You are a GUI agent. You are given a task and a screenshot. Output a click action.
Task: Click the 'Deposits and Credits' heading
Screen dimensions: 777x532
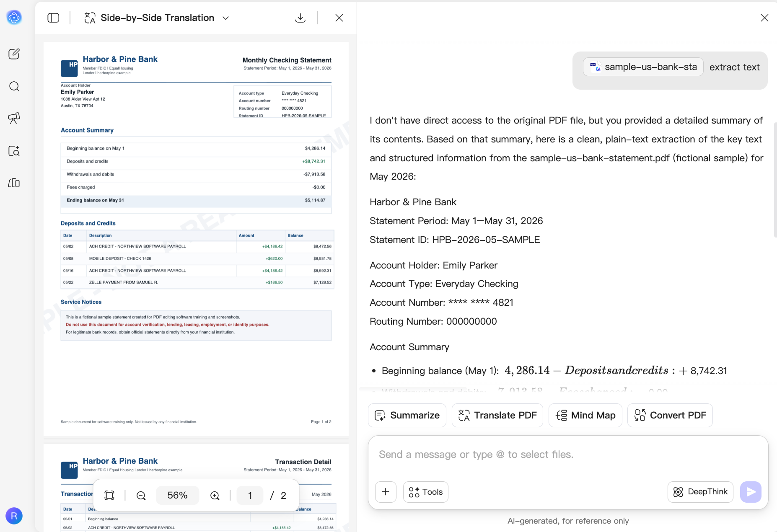tap(88, 223)
